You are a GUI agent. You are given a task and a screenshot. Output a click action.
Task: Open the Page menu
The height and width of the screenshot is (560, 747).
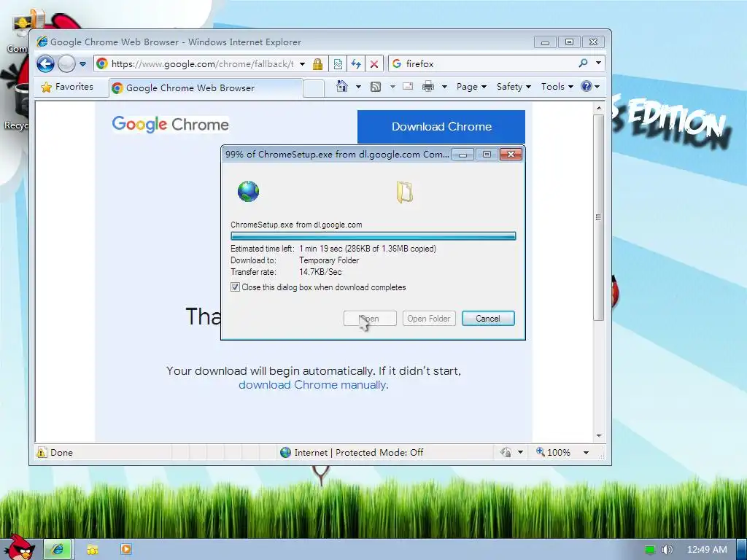coord(471,87)
